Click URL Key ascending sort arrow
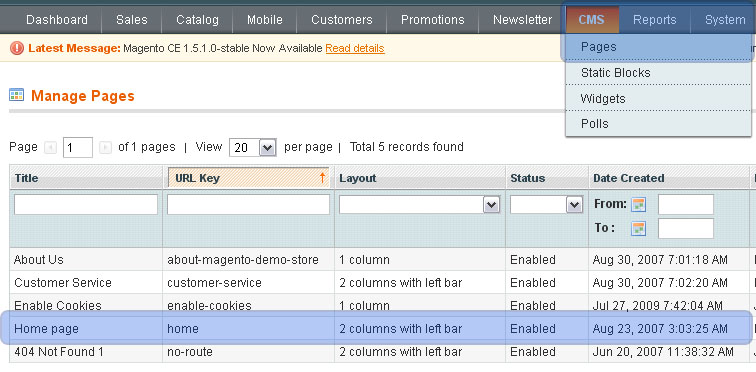 pos(323,178)
